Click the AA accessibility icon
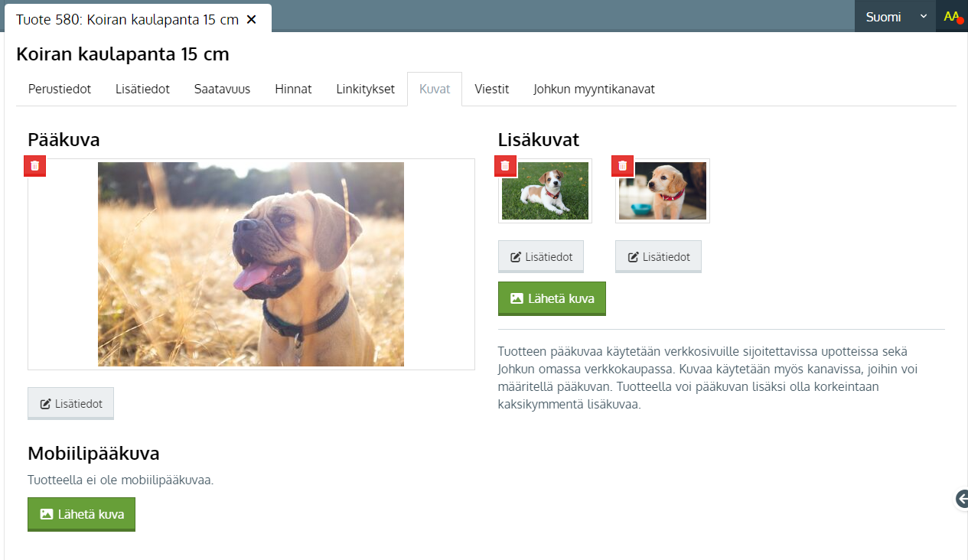 tap(952, 16)
